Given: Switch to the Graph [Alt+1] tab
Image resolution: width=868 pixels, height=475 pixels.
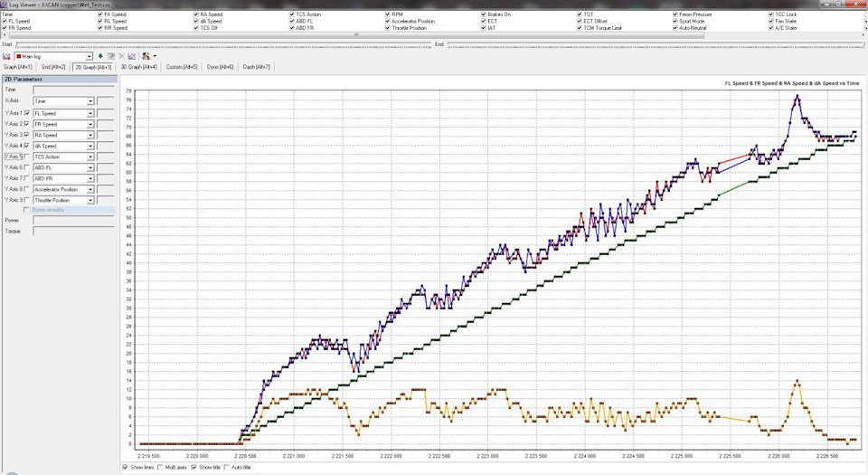Looking at the screenshot, I should click(18, 67).
